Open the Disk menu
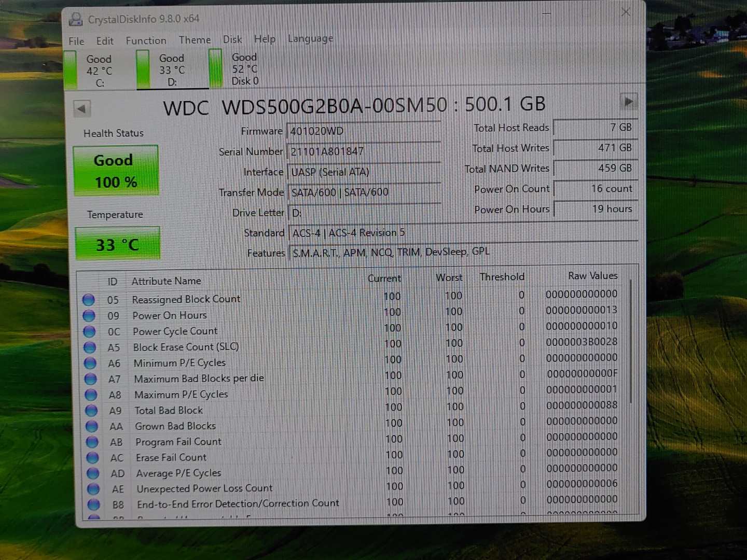This screenshot has height=560, width=747. 232,39
